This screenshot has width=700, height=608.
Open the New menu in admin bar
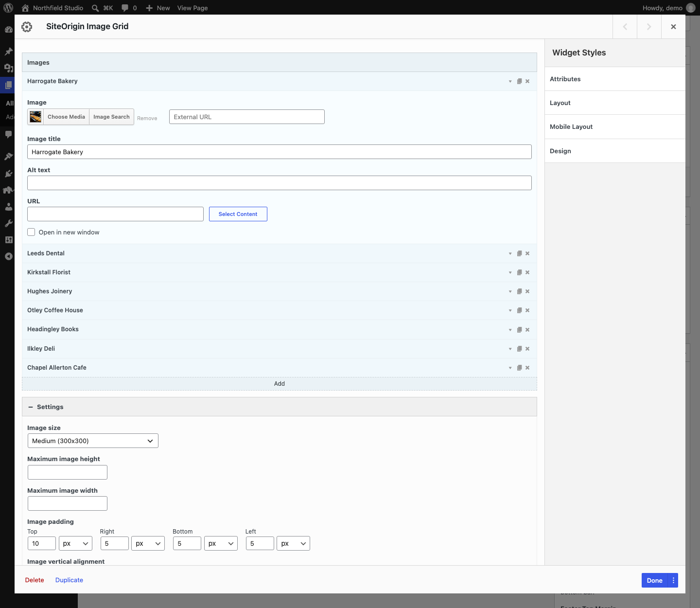pyautogui.click(x=158, y=8)
